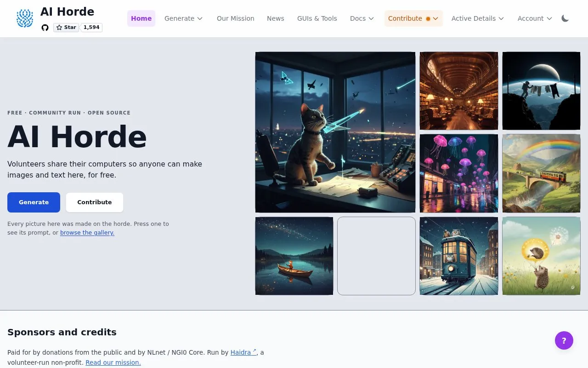This screenshot has width=588, height=368.
Task: Follow the Read our mission link
Action: tap(113, 362)
